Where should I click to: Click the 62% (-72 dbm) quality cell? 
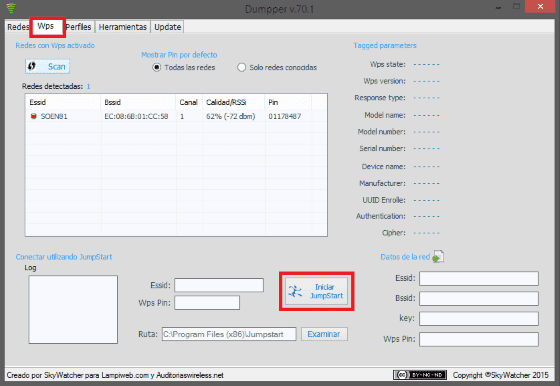pos(230,116)
